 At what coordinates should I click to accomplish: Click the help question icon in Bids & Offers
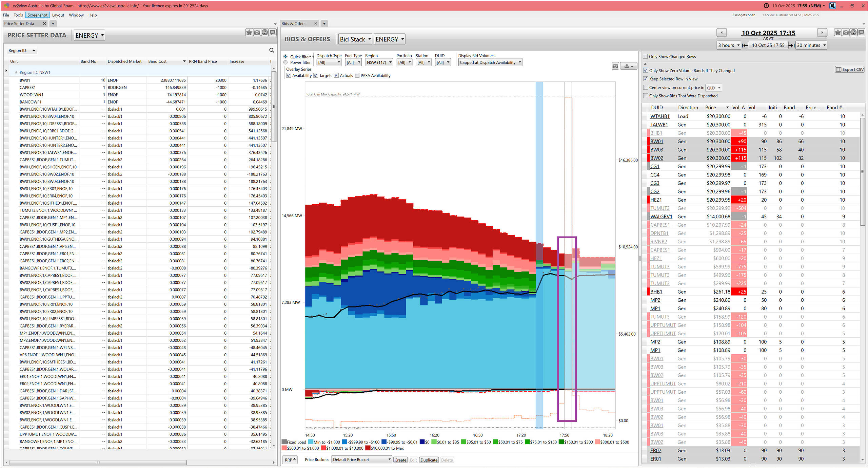pos(853,32)
